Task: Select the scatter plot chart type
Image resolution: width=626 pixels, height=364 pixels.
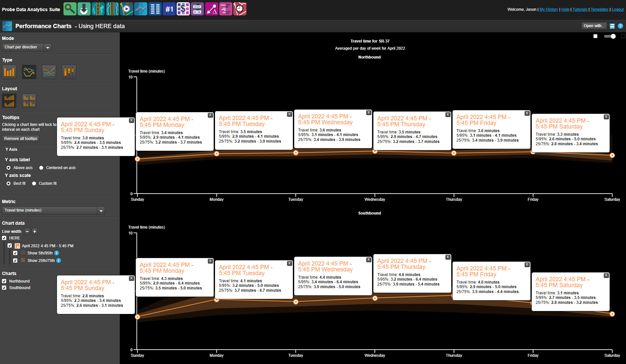Action: tap(49, 72)
